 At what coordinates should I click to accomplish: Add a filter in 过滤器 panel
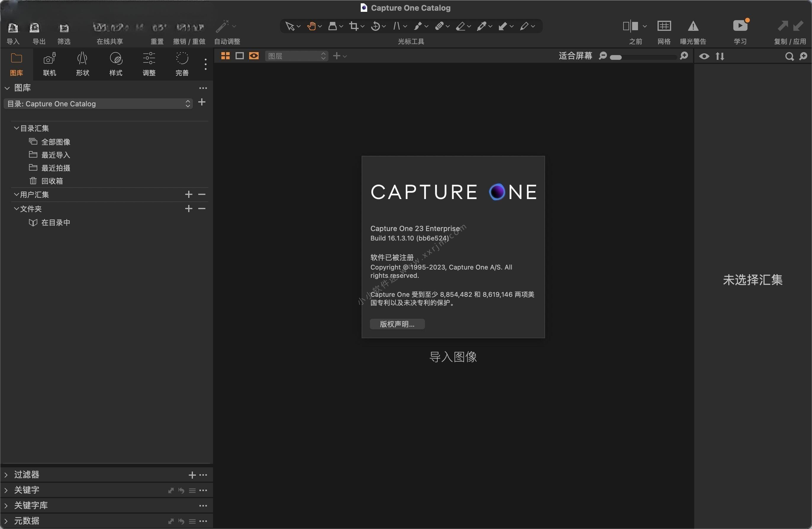(x=192, y=475)
